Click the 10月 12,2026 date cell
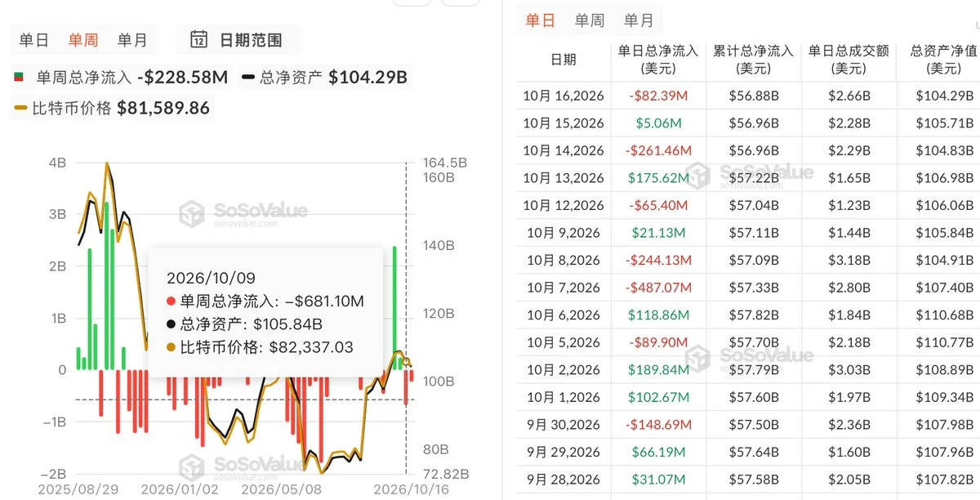The height and width of the screenshot is (500, 980). pos(563,205)
